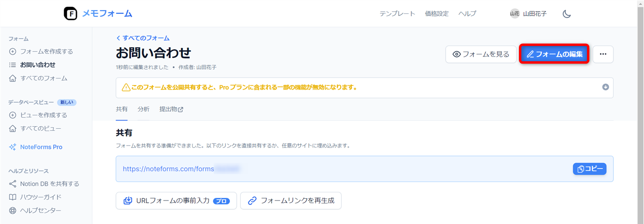Screen dimensions: 644x224
Task: Open ハウツーガイド book item
Action: coord(41,197)
